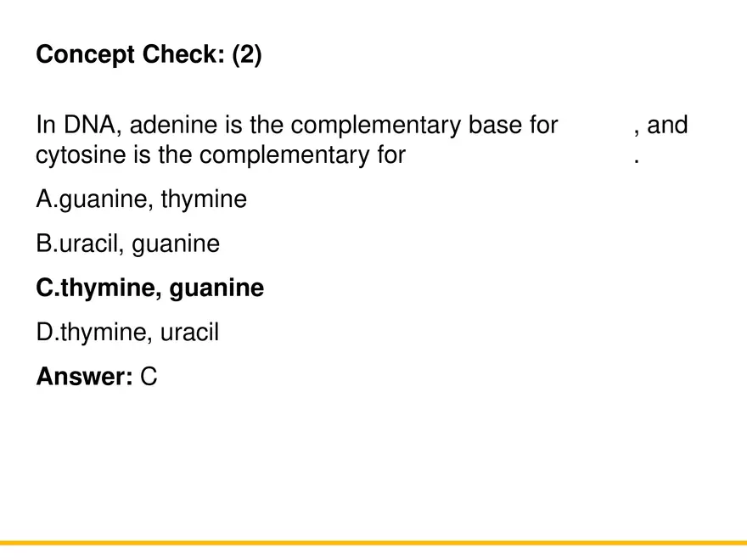Click the bold "Answer:" label
This screenshot has height=560, width=747.
[84, 377]
